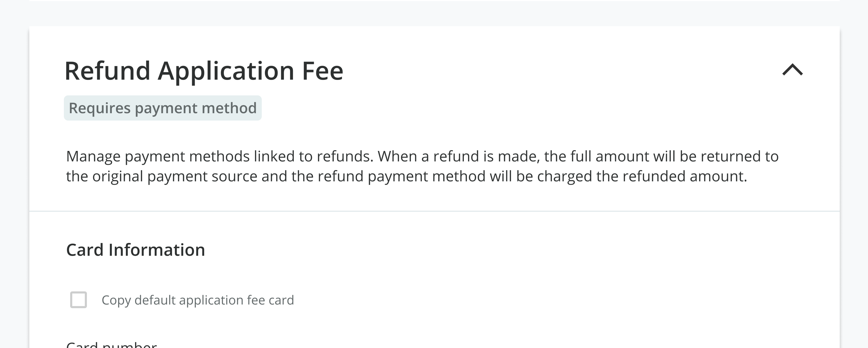Check the Copy default application fee card box

click(79, 300)
